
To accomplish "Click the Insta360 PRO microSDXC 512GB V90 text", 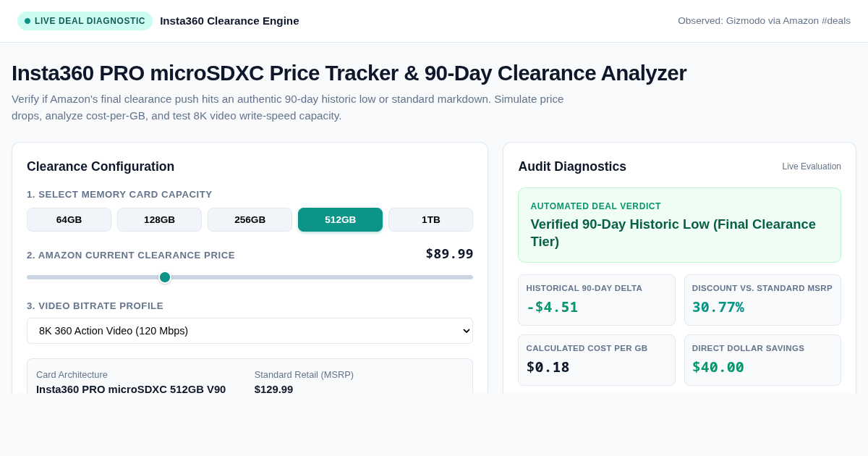I will (x=131, y=389).
